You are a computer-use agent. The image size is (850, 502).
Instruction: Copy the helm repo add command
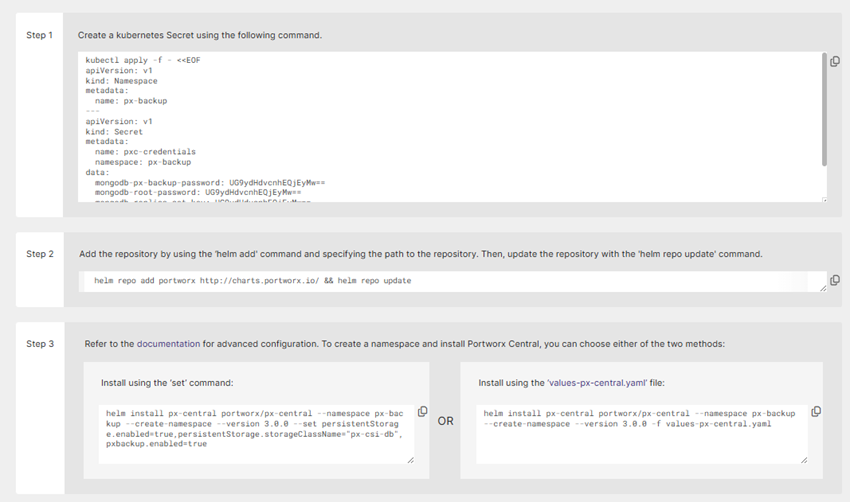coord(835,280)
